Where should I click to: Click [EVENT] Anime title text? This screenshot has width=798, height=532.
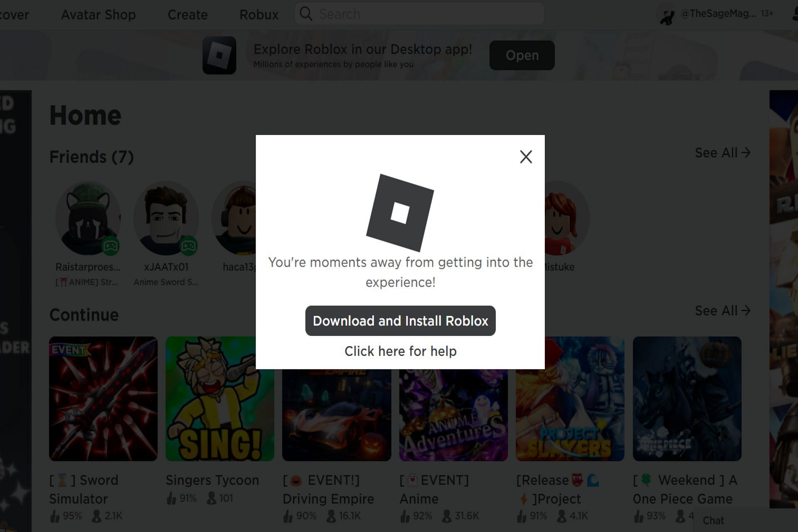[x=434, y=489]
